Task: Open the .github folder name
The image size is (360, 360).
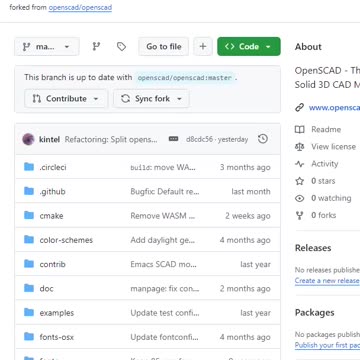Action: tap(52, 192)
